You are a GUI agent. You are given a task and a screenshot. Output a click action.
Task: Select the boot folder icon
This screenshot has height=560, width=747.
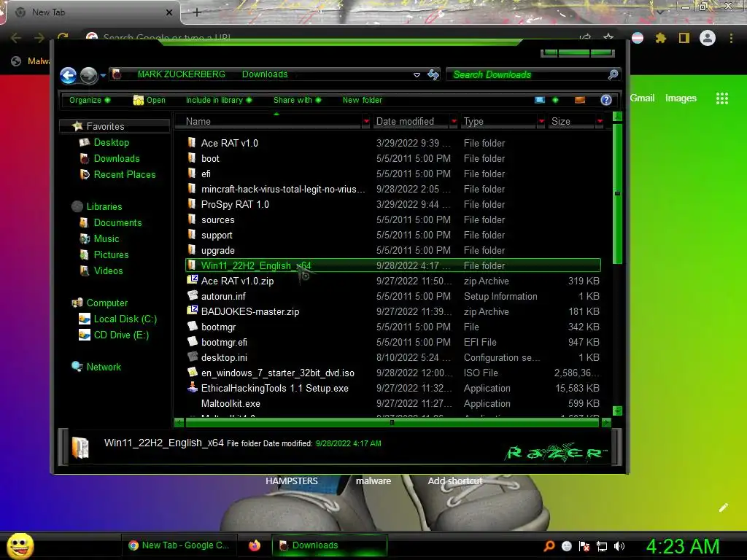(x=192, y=158)
